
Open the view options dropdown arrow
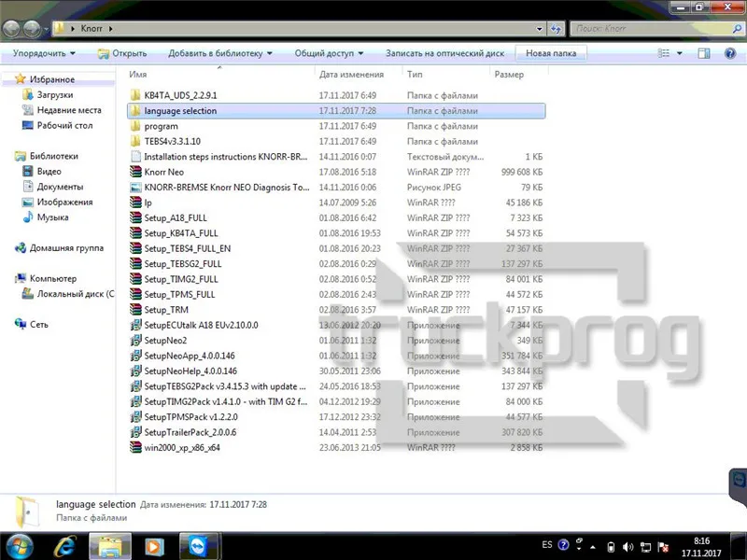pyautogui.click(x=680, y=53)
